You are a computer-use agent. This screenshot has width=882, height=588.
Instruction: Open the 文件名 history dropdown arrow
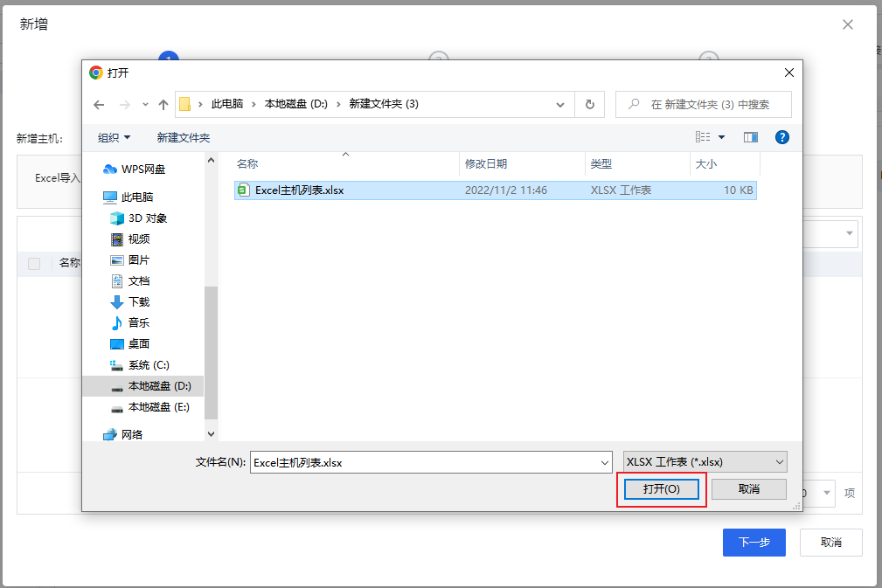click(x=604, y=462)
